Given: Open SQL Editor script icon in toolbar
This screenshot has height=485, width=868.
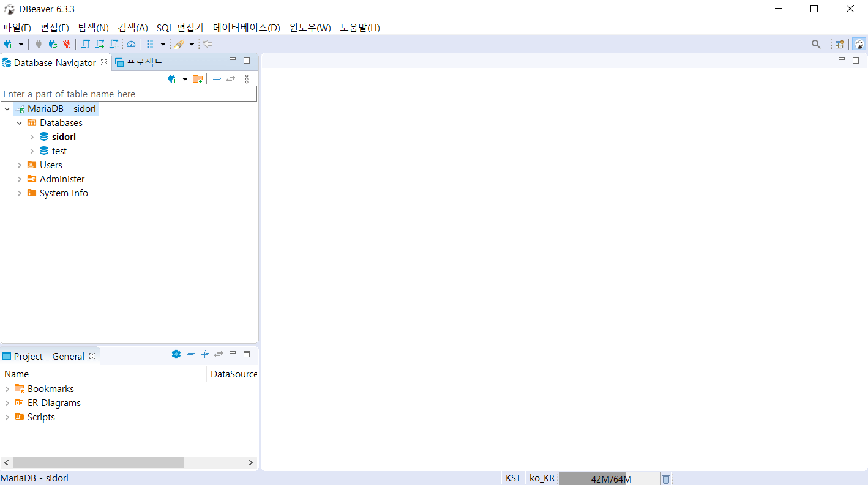Looking at the screenshot, I should [85, 44].
